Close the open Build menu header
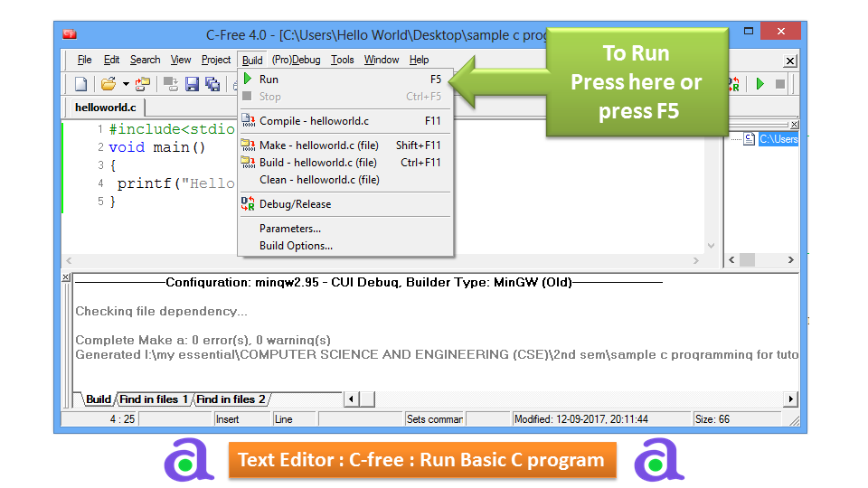The image size is (868, 488). (252, 60)
